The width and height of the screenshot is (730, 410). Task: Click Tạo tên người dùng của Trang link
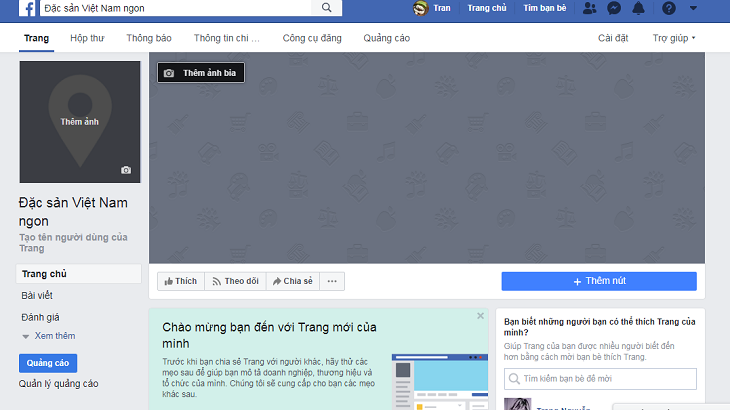pos(73,242)
